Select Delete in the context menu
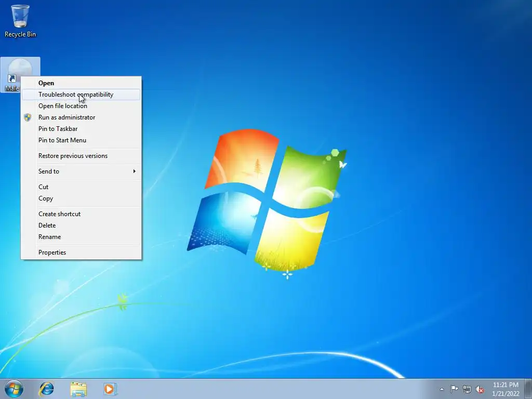This screenshot has height=399, width=532. (x=81, y=225)
